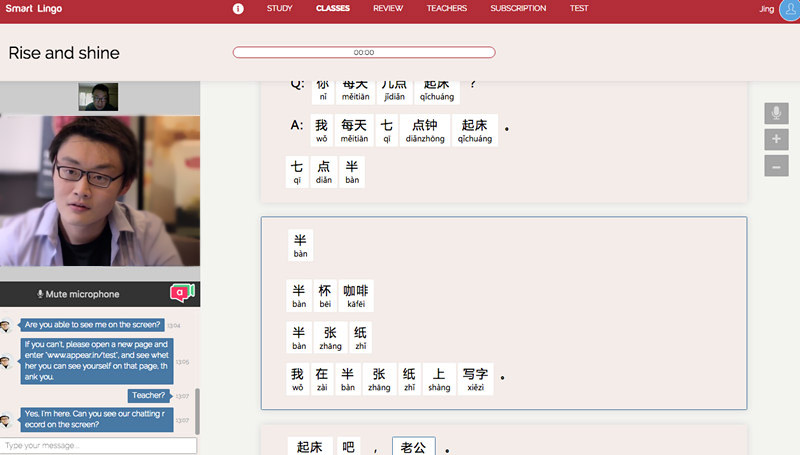This screenshot has height=455, width=800.
Task: Click the Type your message input field
Action: point(98,445)
